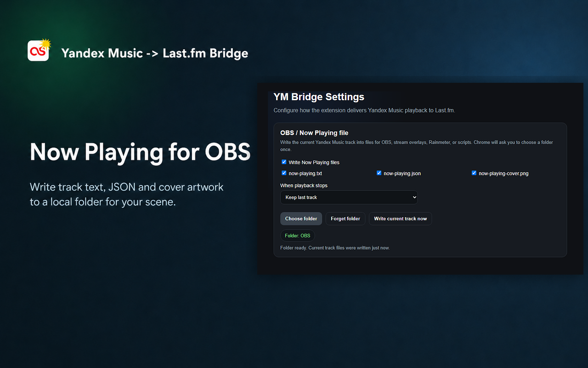Viewport: 588px width, 368px height.
Task: Click the Yandex Music -> Last.fm Bridge title
Action: [155, 53]
